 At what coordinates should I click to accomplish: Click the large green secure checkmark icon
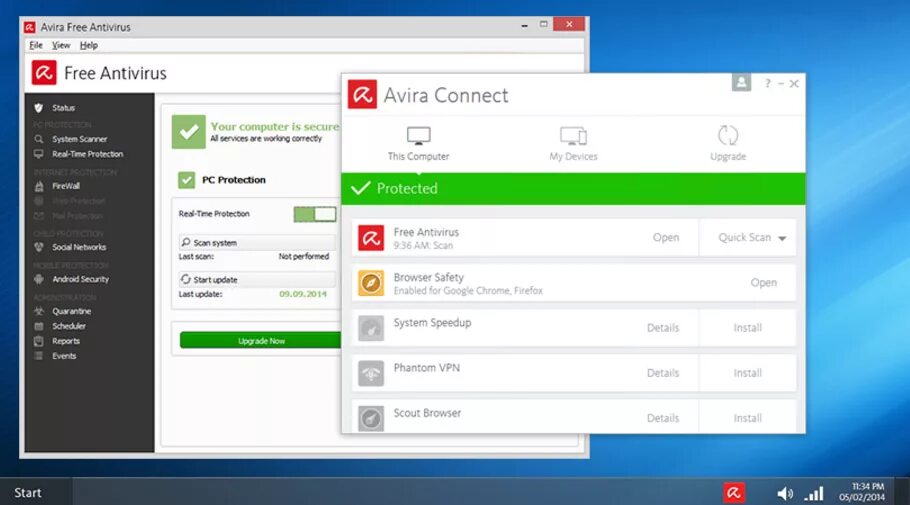[x=189, y=132]
